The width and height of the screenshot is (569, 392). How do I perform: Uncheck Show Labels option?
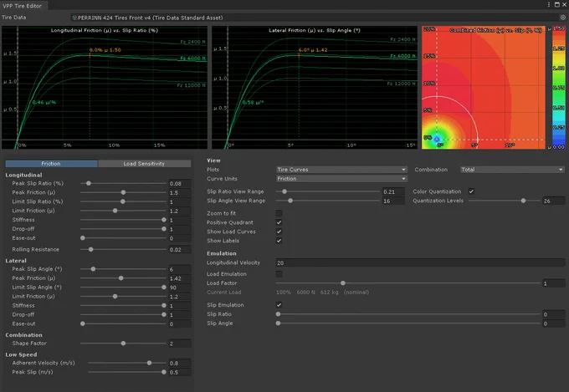pos(279,241)
